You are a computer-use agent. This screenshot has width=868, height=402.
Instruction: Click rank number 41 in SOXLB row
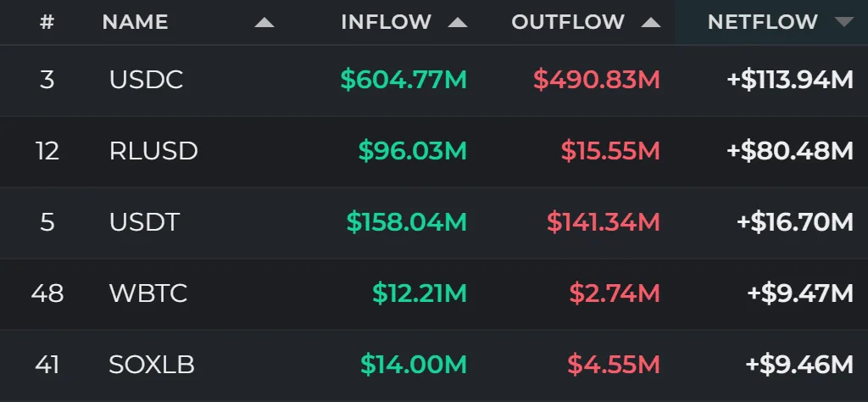click(x=47, y=365)
